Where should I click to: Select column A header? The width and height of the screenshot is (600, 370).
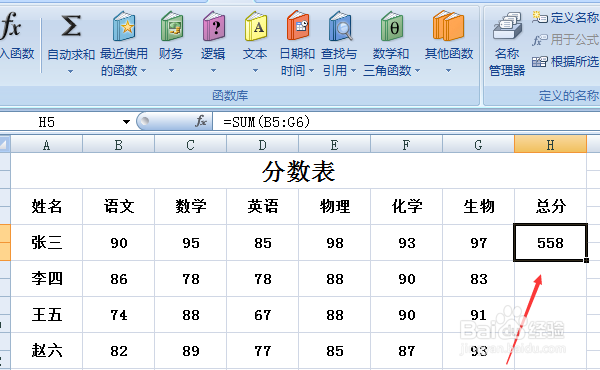[x=46, y=145]
